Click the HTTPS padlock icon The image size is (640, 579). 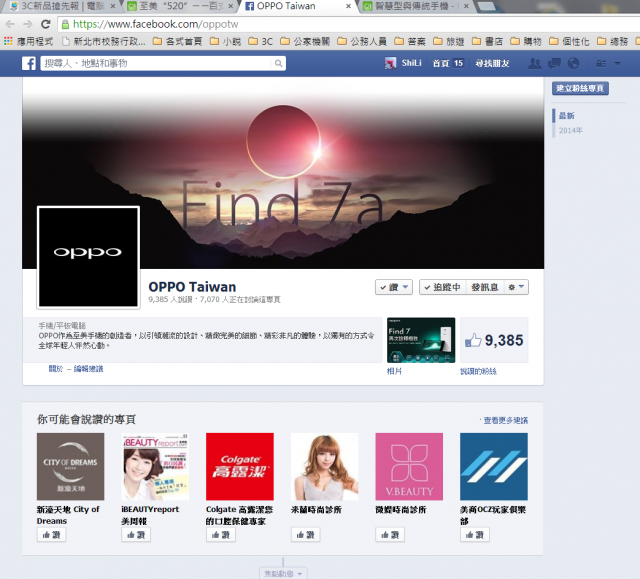(x=65, y=24)
